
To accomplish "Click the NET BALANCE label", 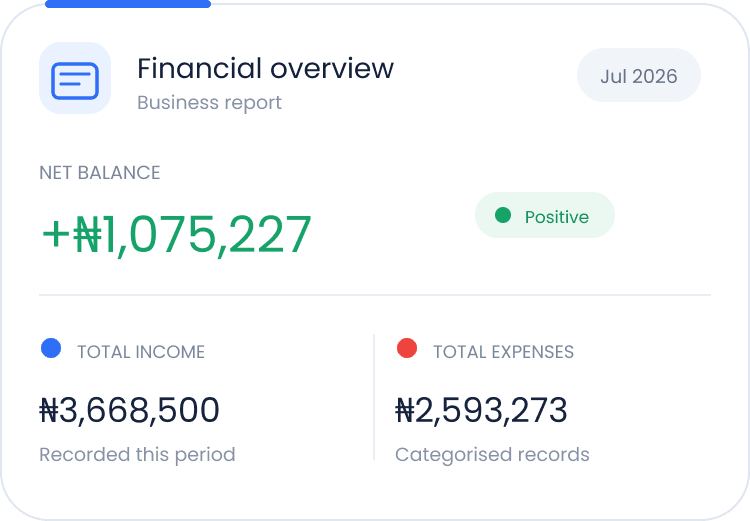I will tap(99, 173).
